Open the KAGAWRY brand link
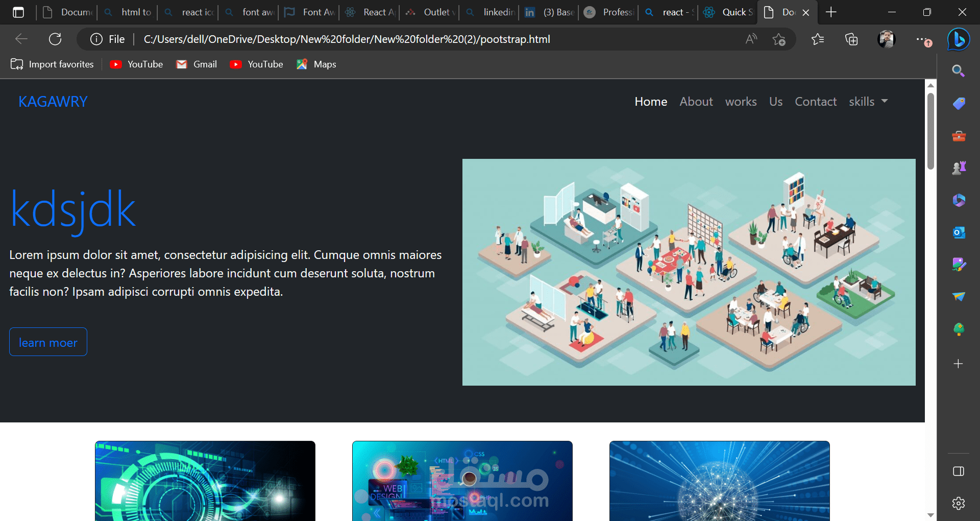This screenshot has height=521, width=980. pyautogui.click(x=53, y=102)
